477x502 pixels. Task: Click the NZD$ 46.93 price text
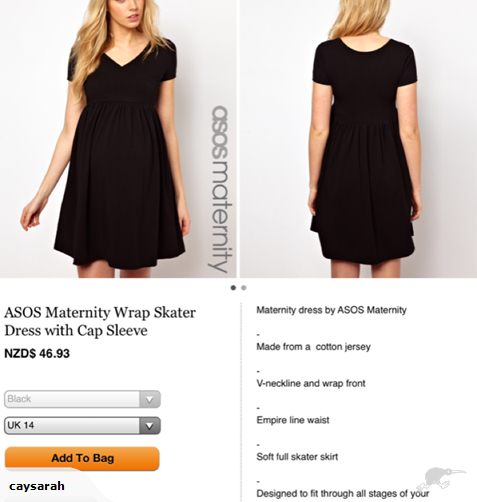pos(37,353)
